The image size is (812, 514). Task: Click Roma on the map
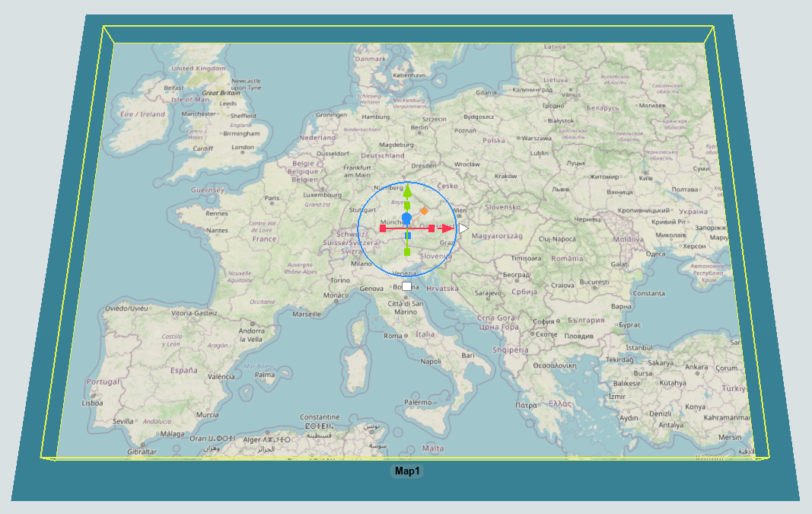393,336
